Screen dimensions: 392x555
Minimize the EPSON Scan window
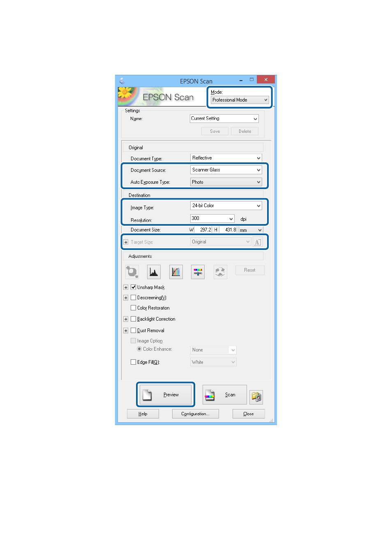click(x=241, y=80)
